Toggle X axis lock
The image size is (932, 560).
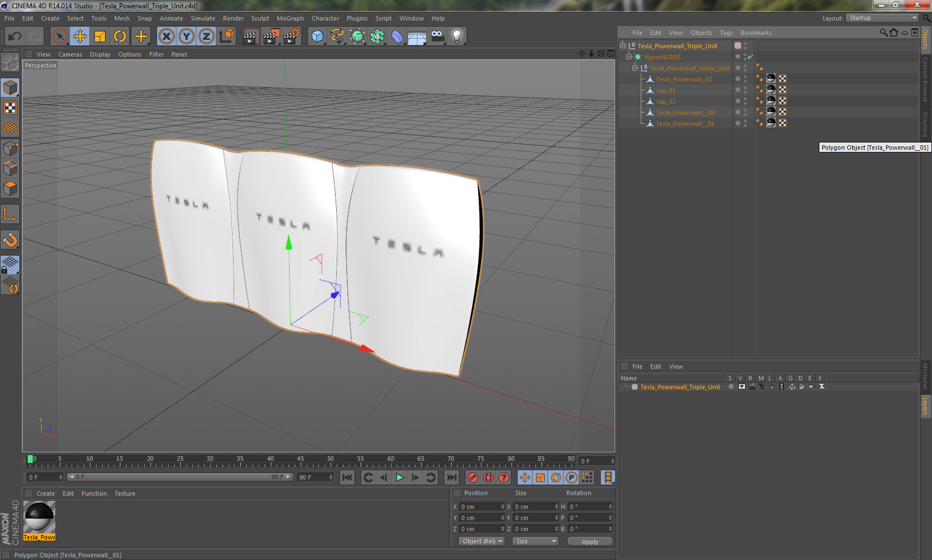tap(166, 37)
